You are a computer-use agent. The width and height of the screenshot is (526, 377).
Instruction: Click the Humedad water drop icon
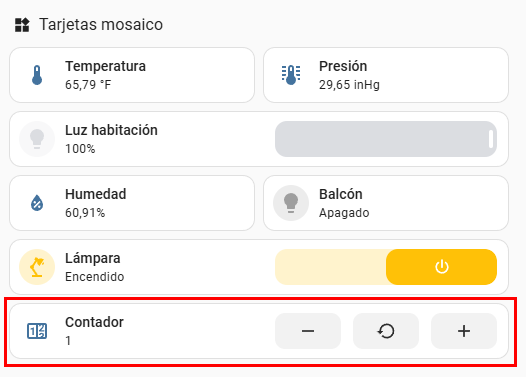[x=37, y=203]
